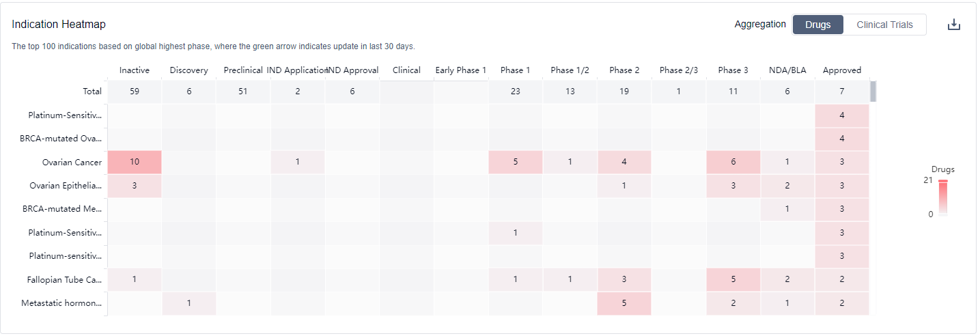This screenshot has width=980, height=336.
Task: Switch aggregation to Clinical Trials
Action: [884, 25]
